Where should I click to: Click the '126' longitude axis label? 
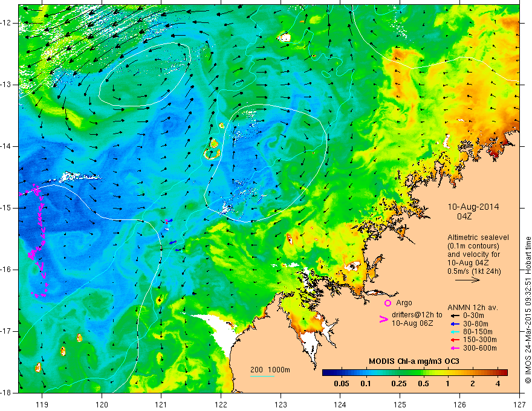(x=459, y=404)
